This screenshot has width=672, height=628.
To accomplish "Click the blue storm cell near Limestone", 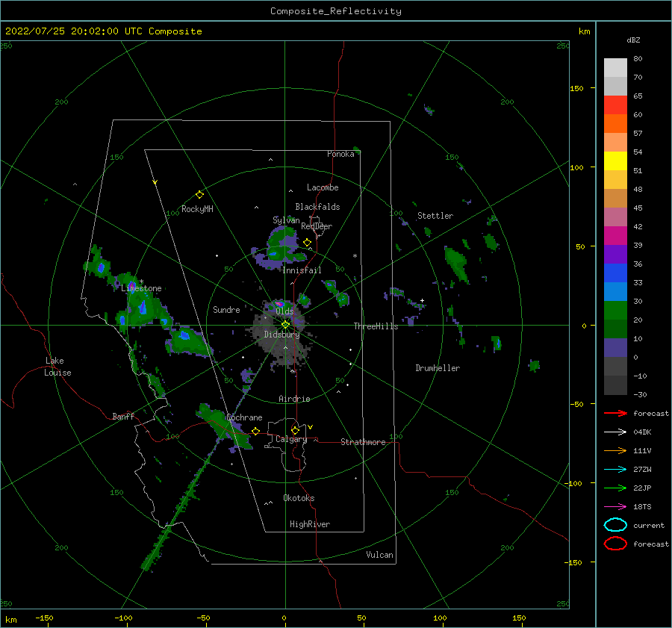I will coord(143,307).
